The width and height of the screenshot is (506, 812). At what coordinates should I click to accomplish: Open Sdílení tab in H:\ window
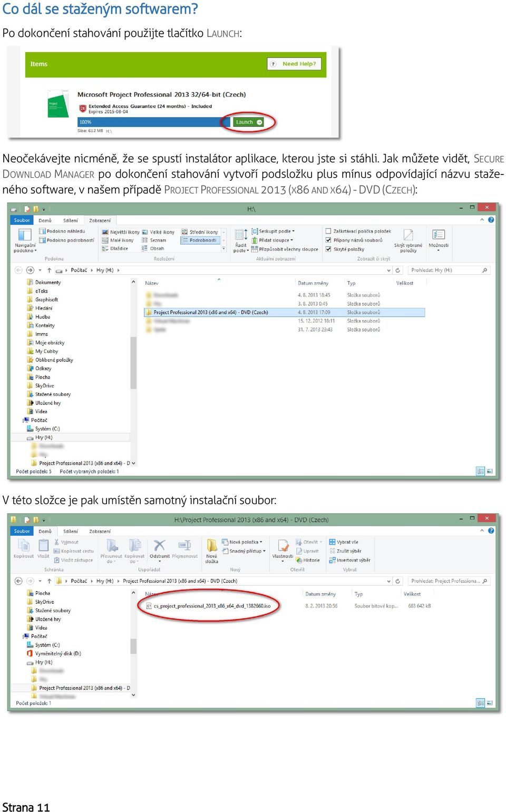tap(71, 220)
